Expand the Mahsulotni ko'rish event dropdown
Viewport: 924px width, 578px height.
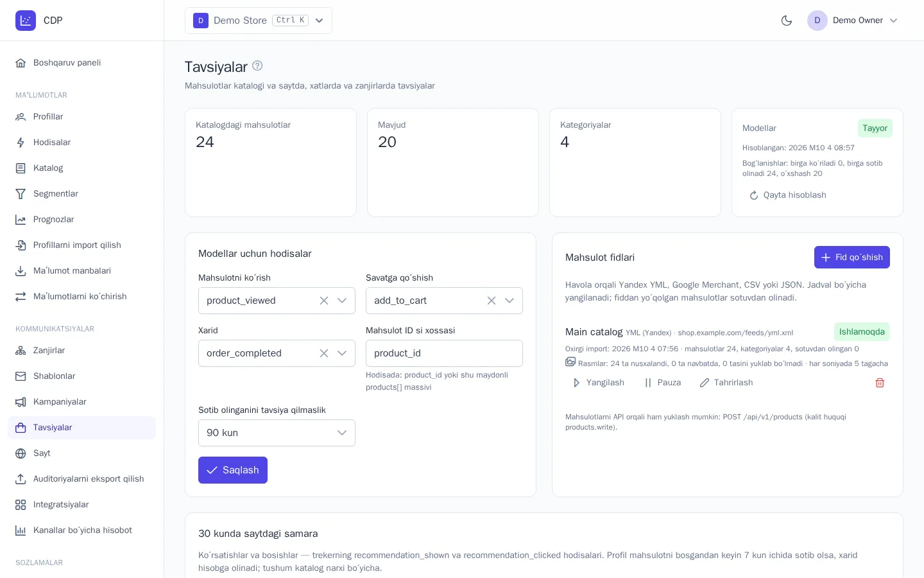point(342,301)
